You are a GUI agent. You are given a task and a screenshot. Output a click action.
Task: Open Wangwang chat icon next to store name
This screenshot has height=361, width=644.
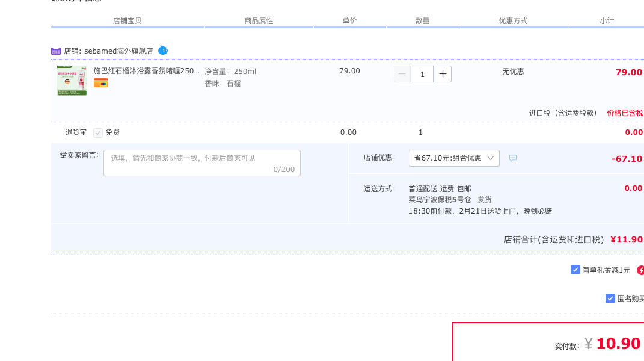click(163, 50)
